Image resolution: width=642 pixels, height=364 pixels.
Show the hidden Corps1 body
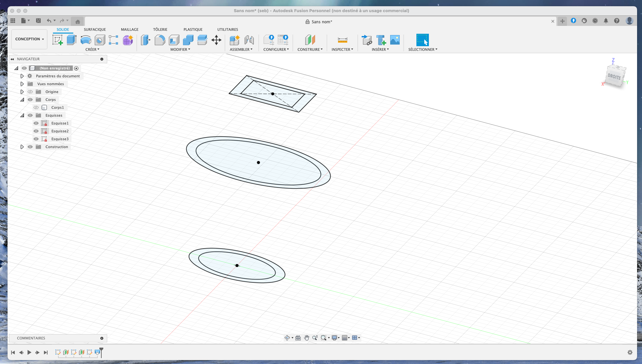[x=36, y=107]
